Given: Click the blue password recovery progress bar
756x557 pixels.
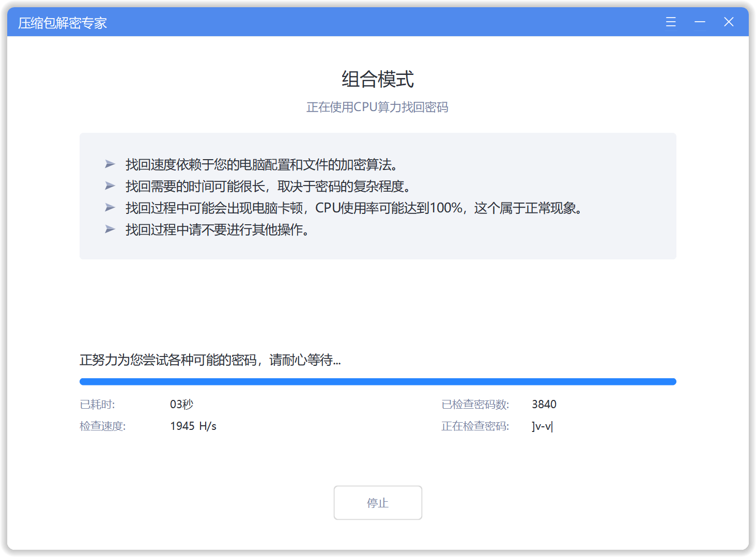Looking at the screenshot, I should [378, 382].
